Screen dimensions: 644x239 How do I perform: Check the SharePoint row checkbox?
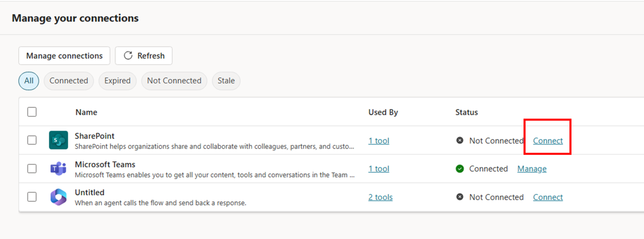(32, 140)
